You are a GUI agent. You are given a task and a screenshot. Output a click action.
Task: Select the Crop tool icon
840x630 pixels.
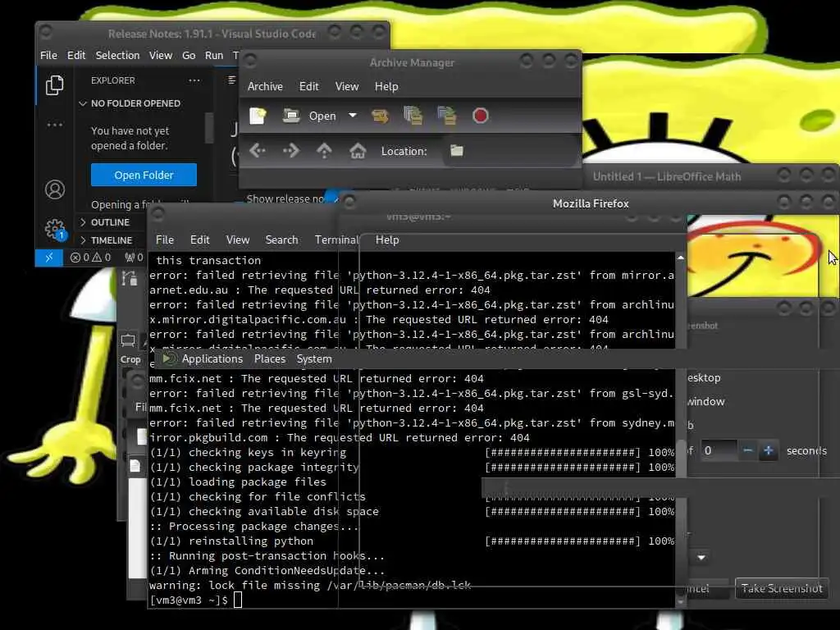pos(128,341)
